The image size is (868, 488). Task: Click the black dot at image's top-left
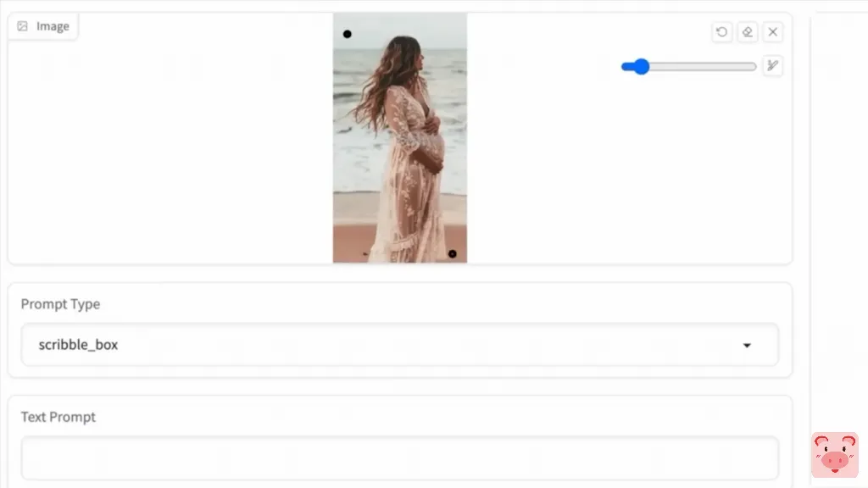[x=347, y=34]
